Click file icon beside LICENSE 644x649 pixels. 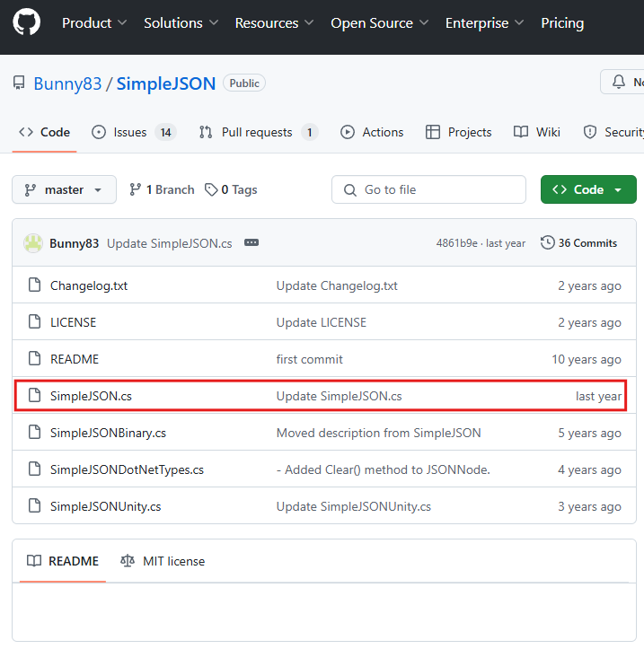(34, 322)
